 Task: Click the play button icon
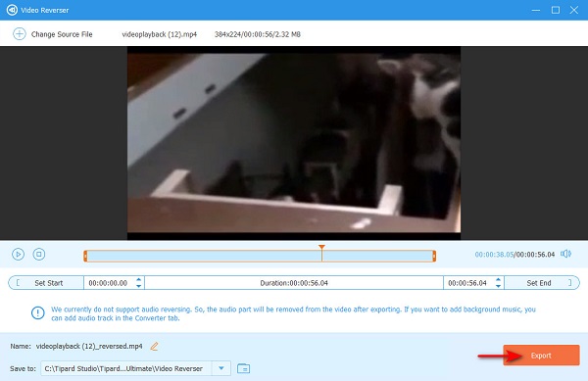coord(18,254)
